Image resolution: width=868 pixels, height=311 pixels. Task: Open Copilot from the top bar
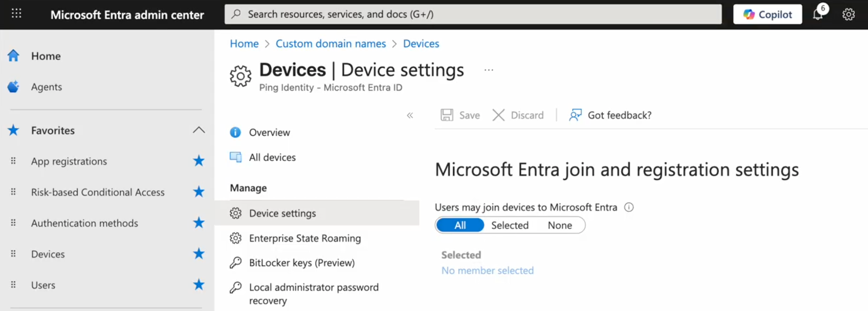(x=767, y=14)
